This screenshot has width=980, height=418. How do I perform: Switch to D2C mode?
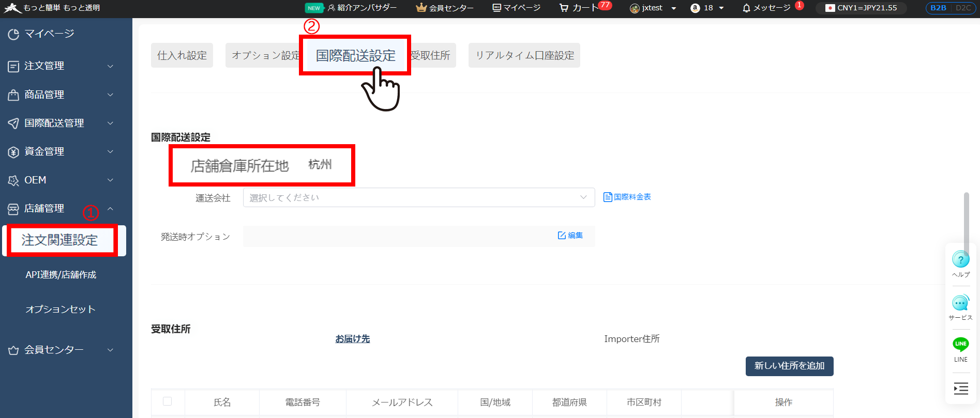pyautogui.click(x=963, y=8)
